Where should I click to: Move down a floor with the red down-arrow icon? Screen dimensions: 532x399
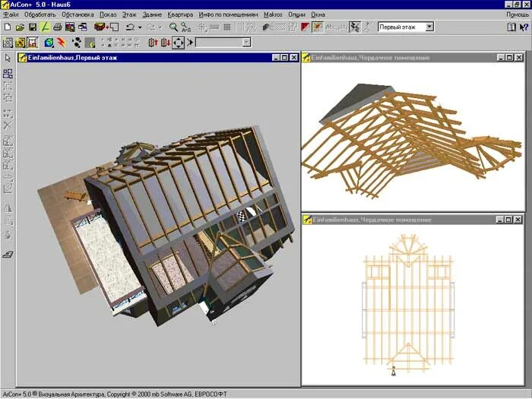coord(166,43)
